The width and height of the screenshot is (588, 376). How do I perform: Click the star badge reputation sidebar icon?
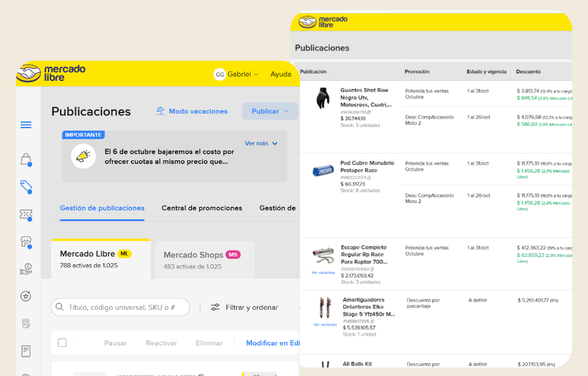click(x=26, y=296)
